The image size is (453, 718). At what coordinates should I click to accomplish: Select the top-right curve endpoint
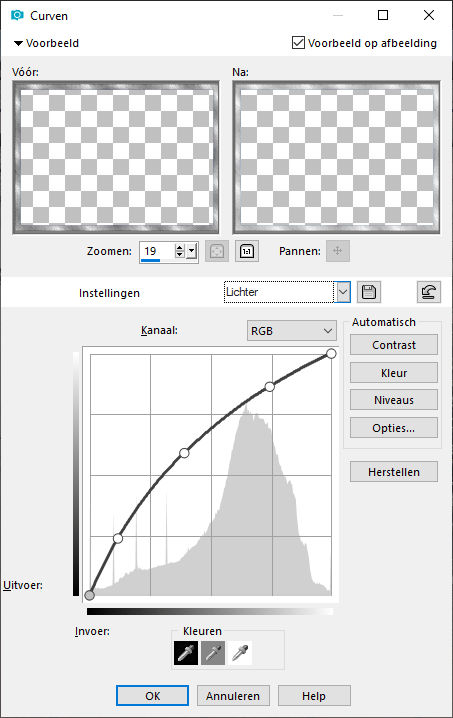(x=331, y=354)
